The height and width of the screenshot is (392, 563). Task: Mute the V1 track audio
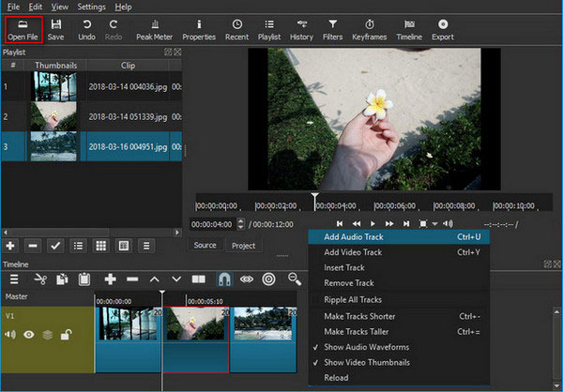(x=10, y=334)
